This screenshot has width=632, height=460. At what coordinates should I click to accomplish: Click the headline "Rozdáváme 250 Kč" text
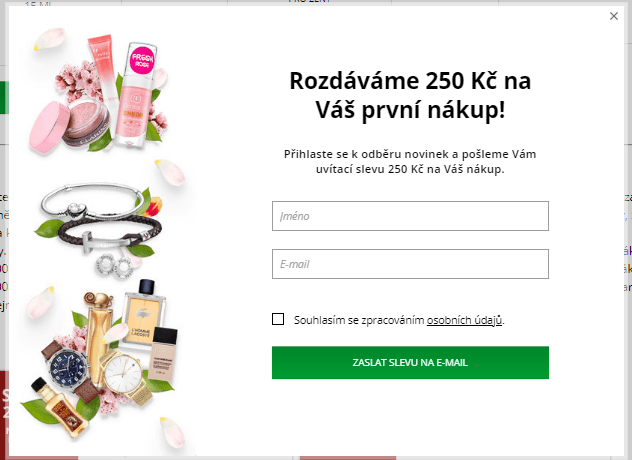click(409, 81)
